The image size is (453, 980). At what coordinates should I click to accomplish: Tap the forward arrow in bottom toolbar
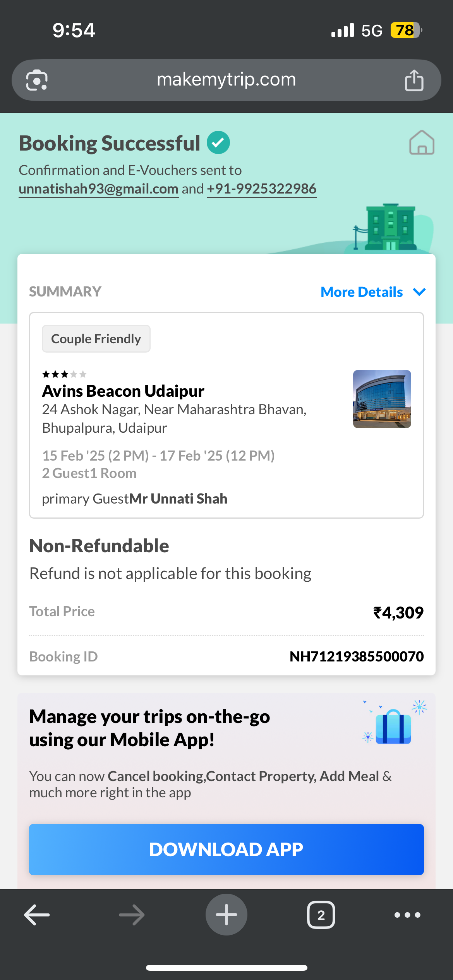pyautogui.click(x=132, y=915)
